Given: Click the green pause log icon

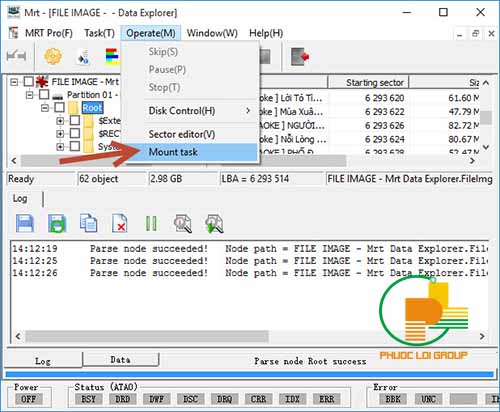Looking at the screenshot, I should point(151,223).
